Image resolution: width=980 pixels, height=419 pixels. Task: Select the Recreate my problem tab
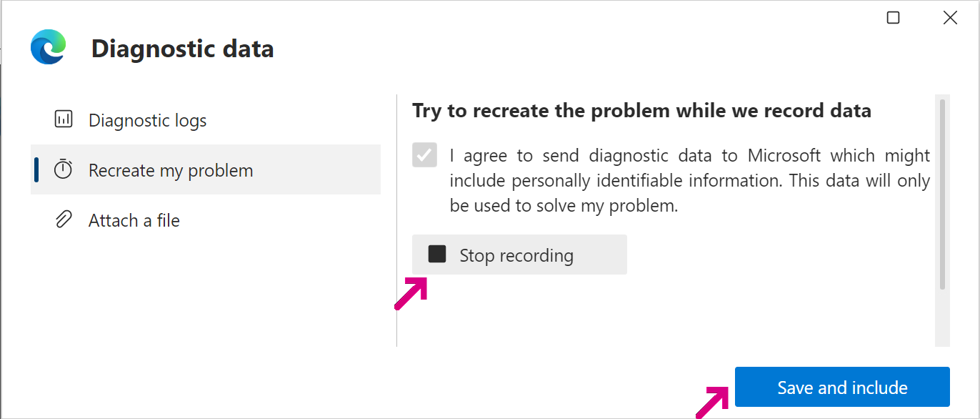point(171,170)
